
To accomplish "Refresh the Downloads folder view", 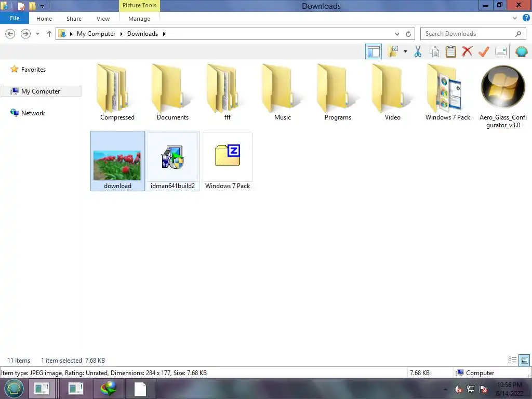I will pyautogui.click(x=408, y=34).
